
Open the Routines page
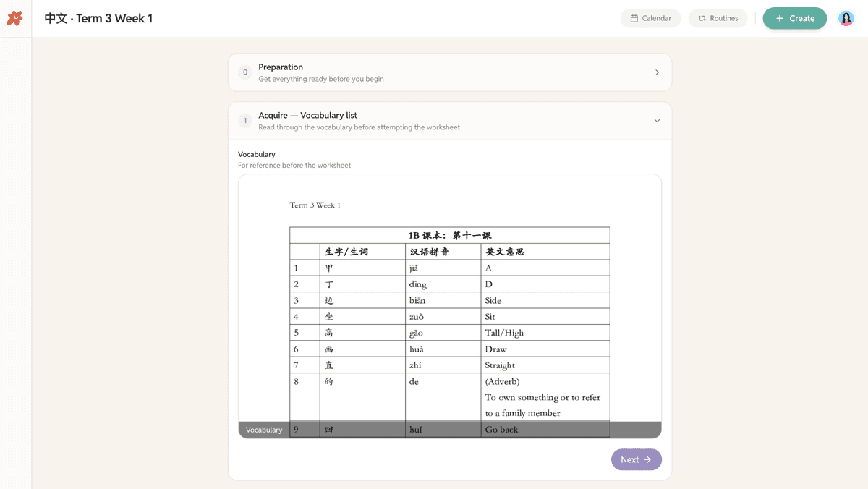[x=718, y=18]
